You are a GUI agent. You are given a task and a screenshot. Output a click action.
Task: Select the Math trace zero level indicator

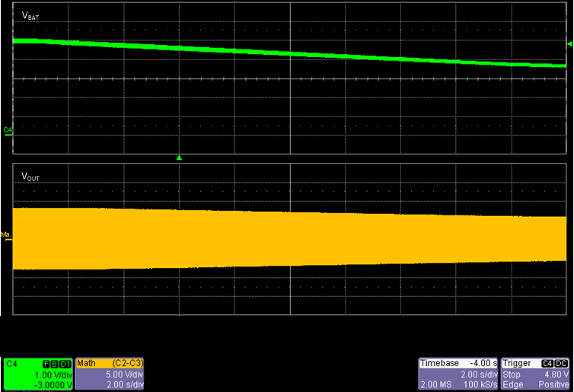6,237
